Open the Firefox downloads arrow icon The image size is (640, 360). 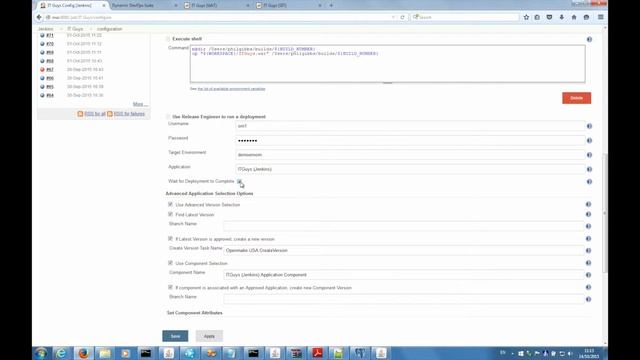562,17
